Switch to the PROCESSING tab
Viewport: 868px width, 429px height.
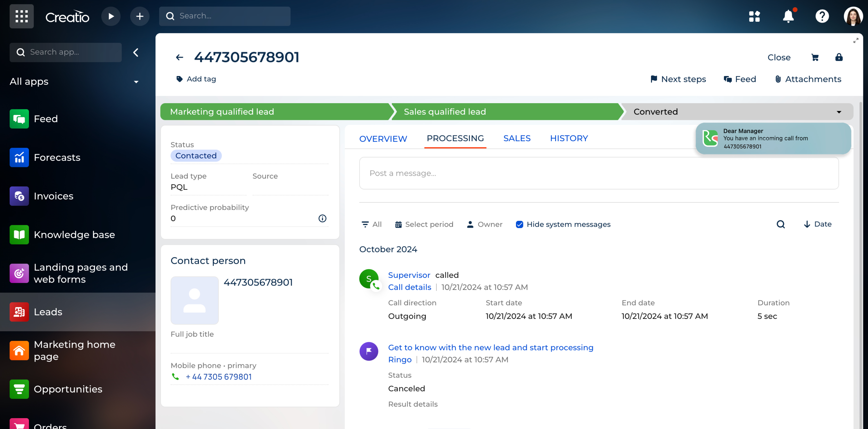[455, 138]
